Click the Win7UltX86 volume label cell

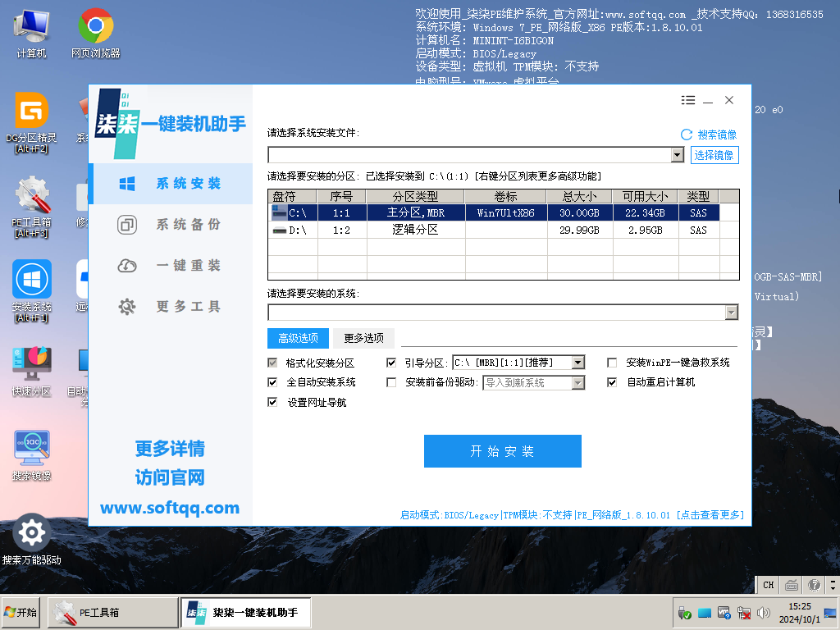[x=505, y=212]
